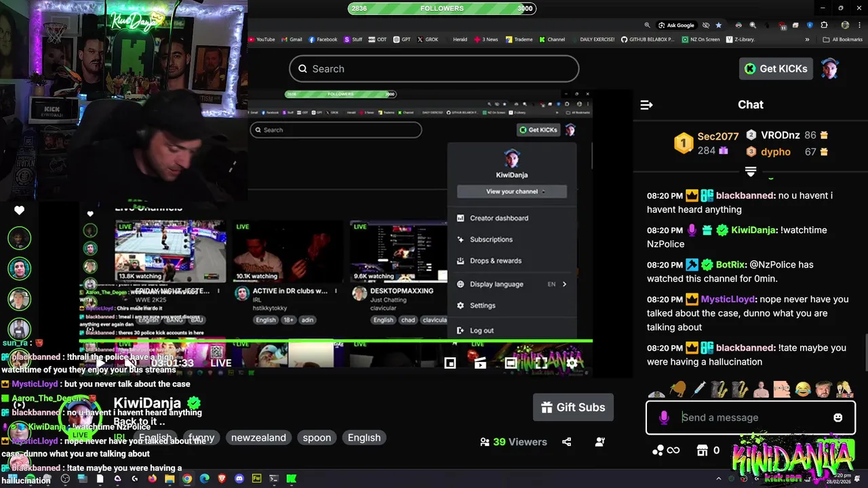Viewport: 868px width, 488px height.
Task: Open Chrome's three-dot menu
Action: tap(859, 25)
